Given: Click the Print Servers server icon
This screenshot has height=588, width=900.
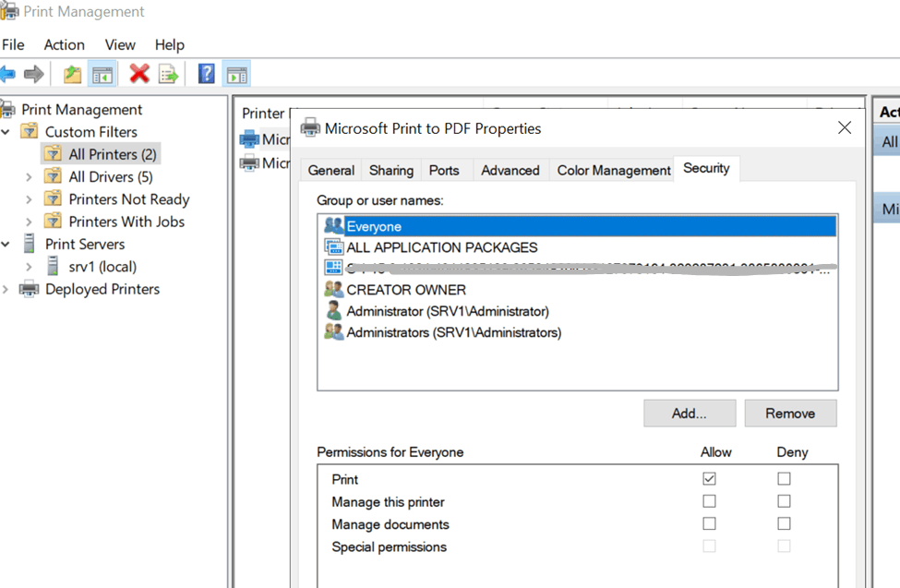Looking at the screenshot, I should click(30, 244).
